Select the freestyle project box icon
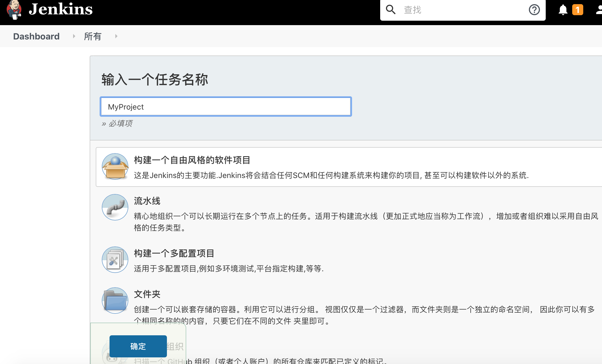The width and height of the screenshot is (602, 364). (115, 166)
